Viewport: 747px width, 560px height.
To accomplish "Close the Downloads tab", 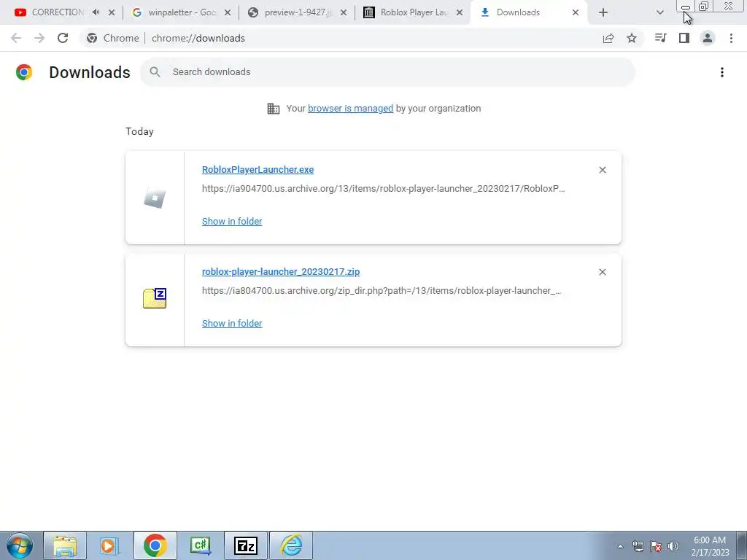I will coord(576,13).
